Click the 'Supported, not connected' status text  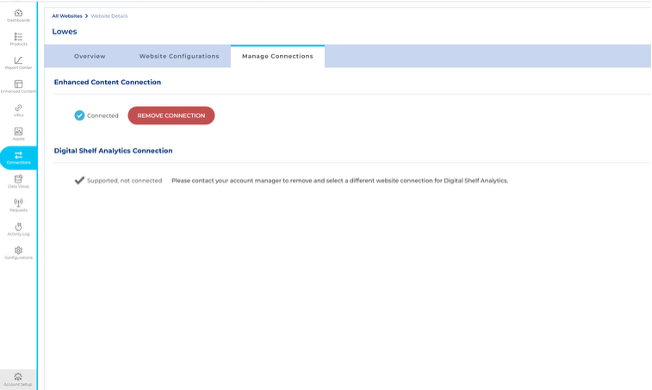(x=124, y=180)
